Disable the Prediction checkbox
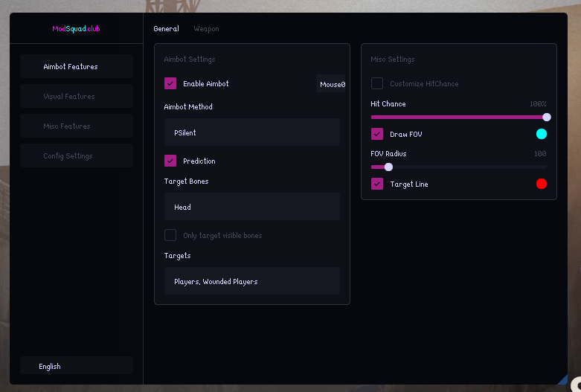The height and width of the screenshot is (392, 581). 170,161
